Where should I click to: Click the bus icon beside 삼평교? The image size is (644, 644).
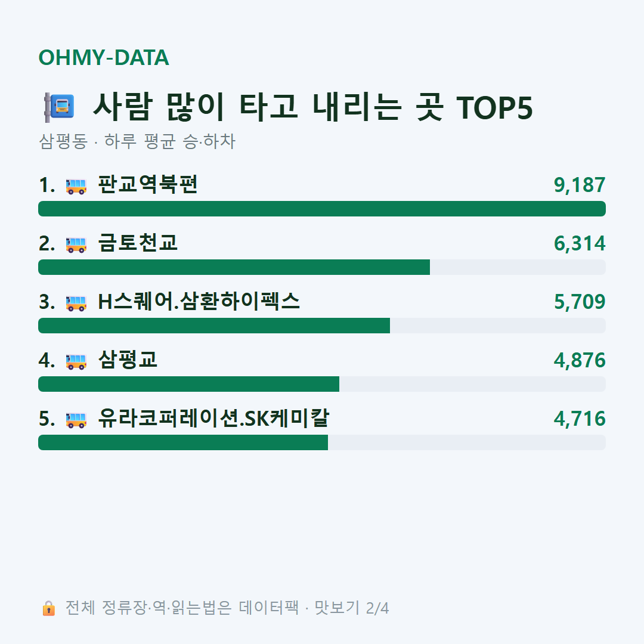pos(76,361)
